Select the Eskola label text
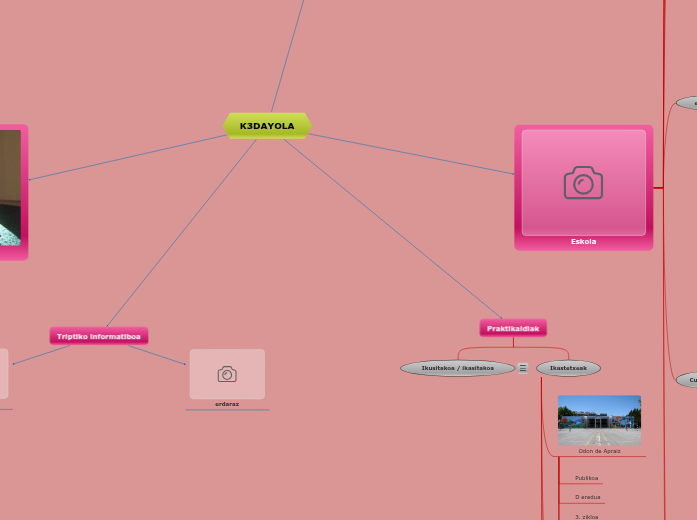The image size is (697, 520). pos(583,241)
